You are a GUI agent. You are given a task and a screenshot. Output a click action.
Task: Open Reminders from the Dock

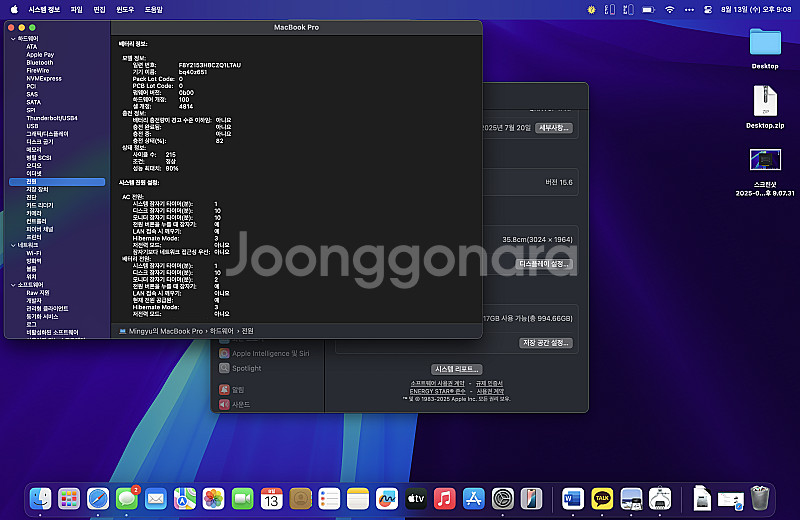click(329, 499)
